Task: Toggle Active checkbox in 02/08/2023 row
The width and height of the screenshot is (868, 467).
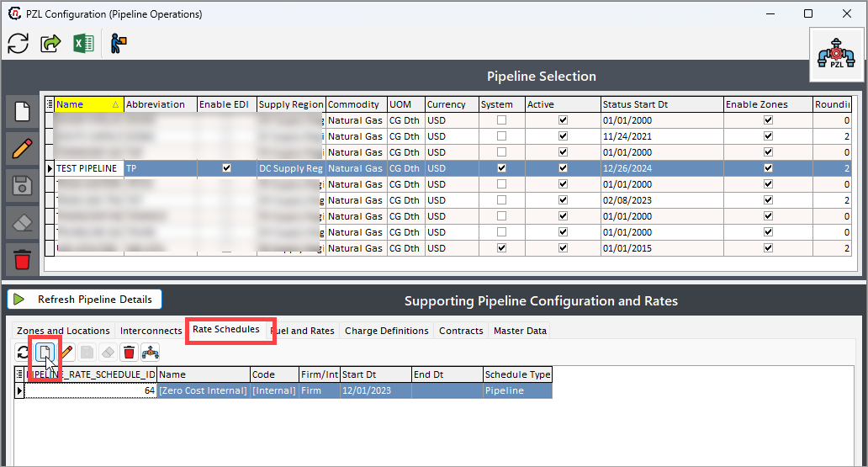Action: click(563, 200)
